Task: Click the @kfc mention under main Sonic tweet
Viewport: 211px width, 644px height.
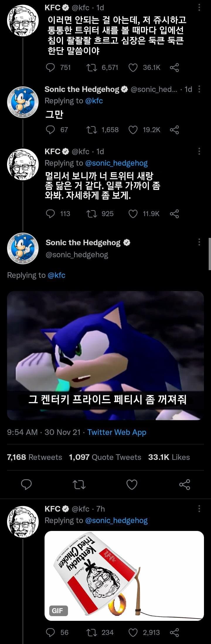Action: click(56, 275)
